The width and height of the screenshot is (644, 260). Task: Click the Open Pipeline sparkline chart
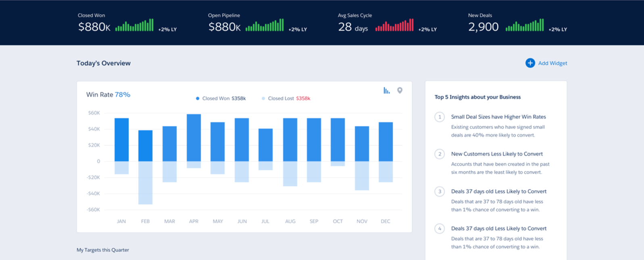[x=265, y=25]
